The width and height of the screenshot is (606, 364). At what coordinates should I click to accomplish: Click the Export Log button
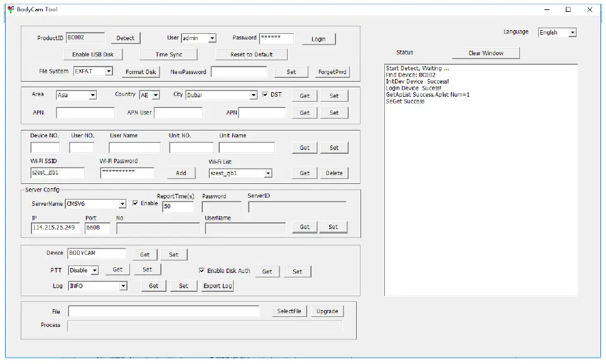pyautogui.click(x=217, y=286)
